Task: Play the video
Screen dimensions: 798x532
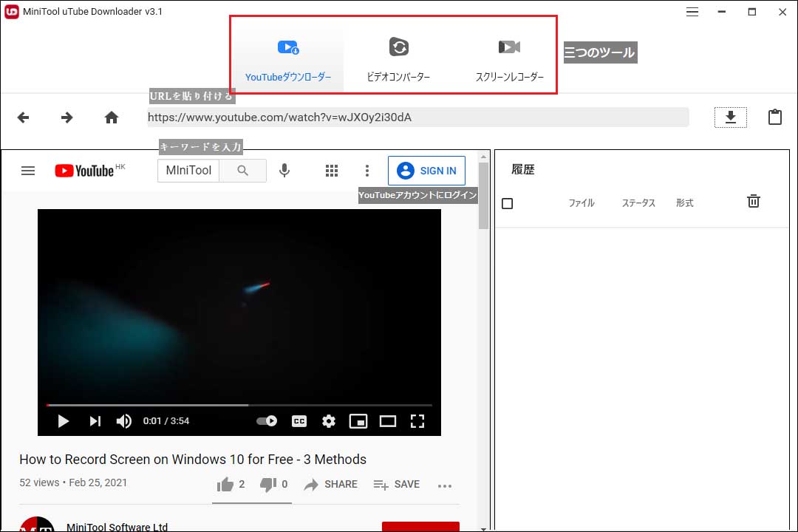Action: [x=63, y=421]
